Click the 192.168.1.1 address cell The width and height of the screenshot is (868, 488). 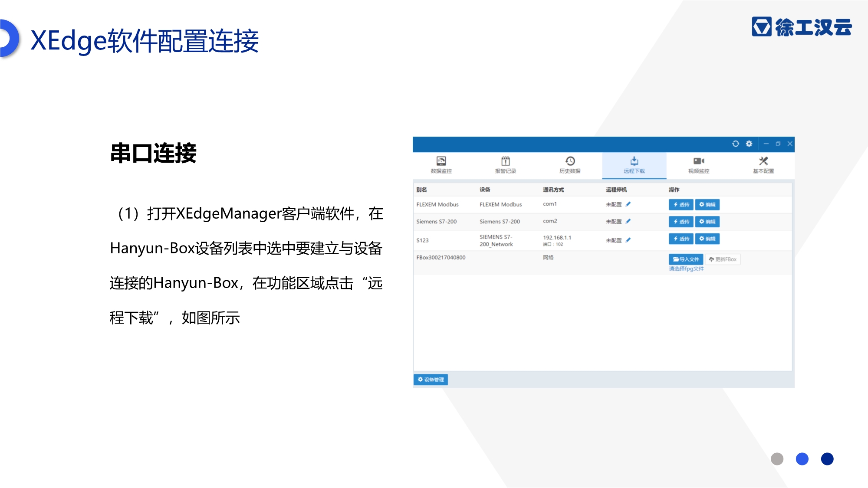tap(557, 237)
